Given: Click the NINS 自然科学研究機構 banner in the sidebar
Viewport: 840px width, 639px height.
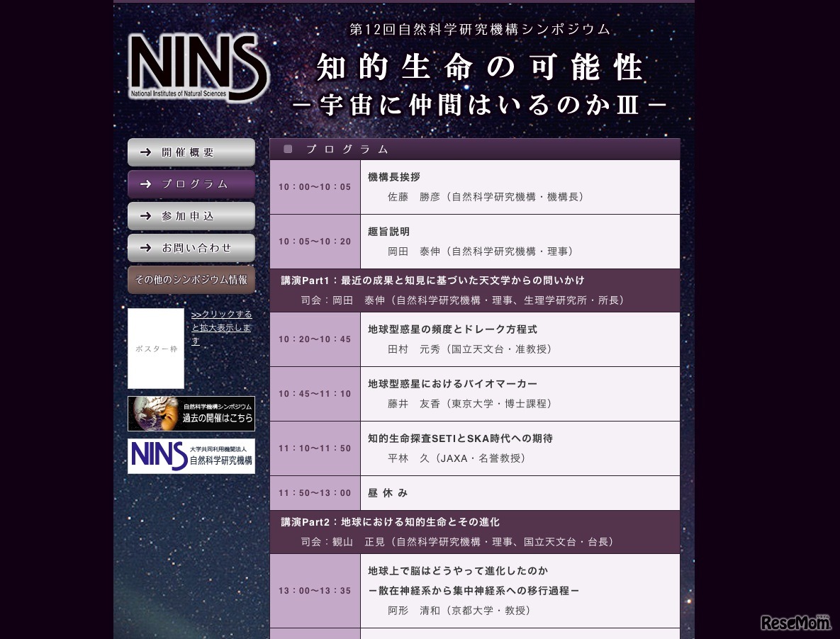Looking at the screenshot, I should (191, 456).
